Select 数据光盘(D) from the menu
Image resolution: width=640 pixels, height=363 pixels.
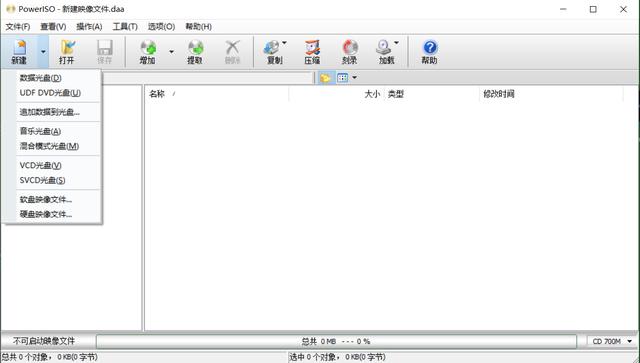click(x=52, y=78)
